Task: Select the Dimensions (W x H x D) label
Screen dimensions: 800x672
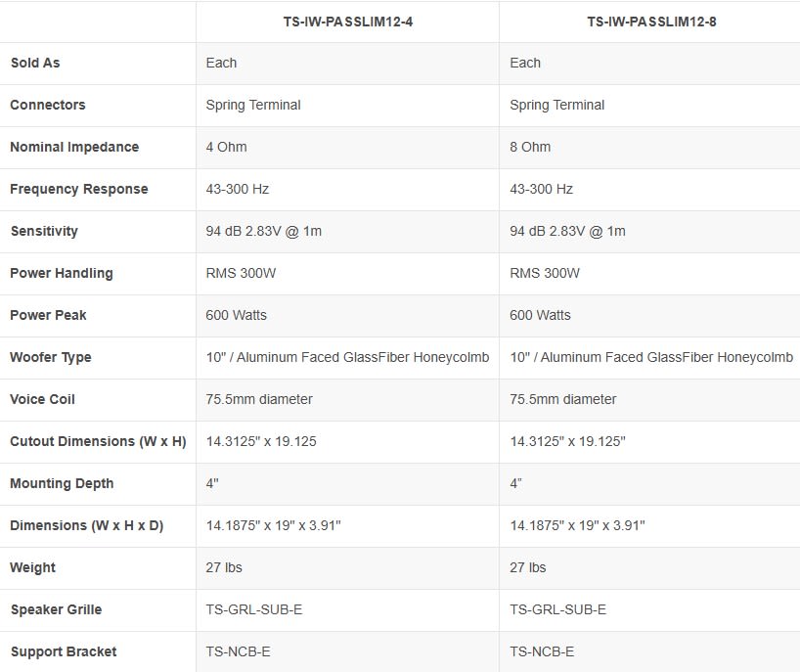Action: point(87,525)
